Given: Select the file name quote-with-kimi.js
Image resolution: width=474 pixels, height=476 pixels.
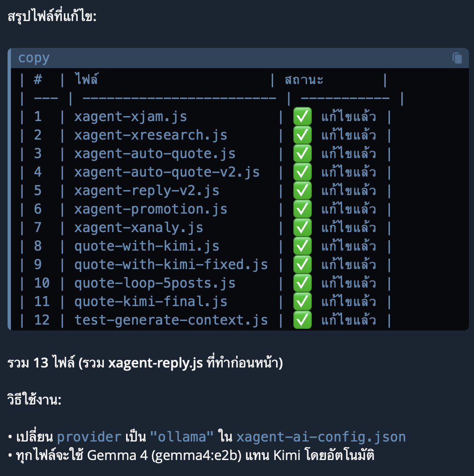Looking at the screenshot, I should coord(147,246).
